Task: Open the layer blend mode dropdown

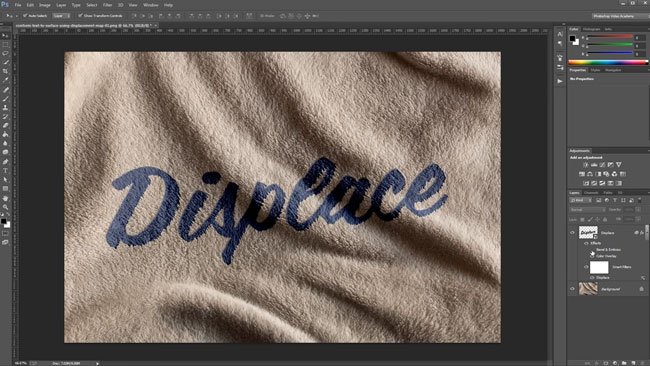Action: tap(587, 210)
